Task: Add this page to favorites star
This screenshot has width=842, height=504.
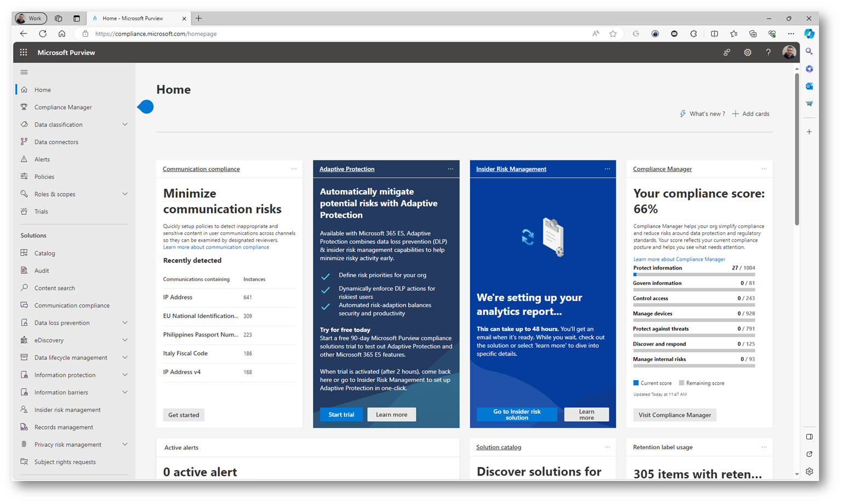Action: coord(613,33)
